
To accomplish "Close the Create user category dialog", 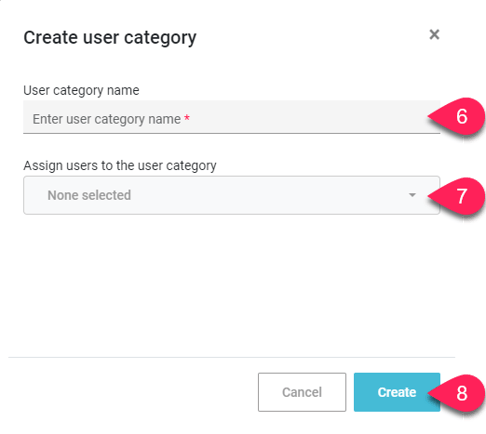I will [x=434, y=34].
